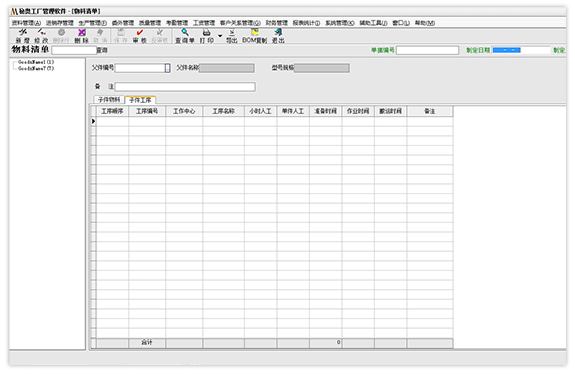Click the 备注 column header in grid
575x374 pixels.
[x=430, y=111]
